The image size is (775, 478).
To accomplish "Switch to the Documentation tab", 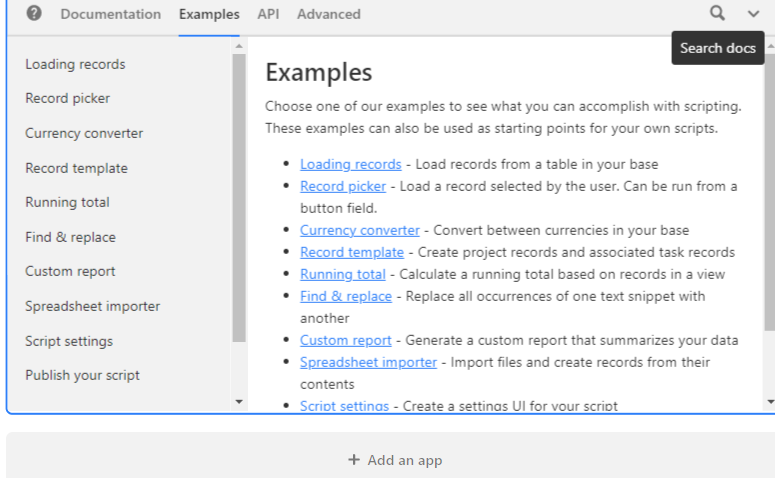I will pos(111,14).
